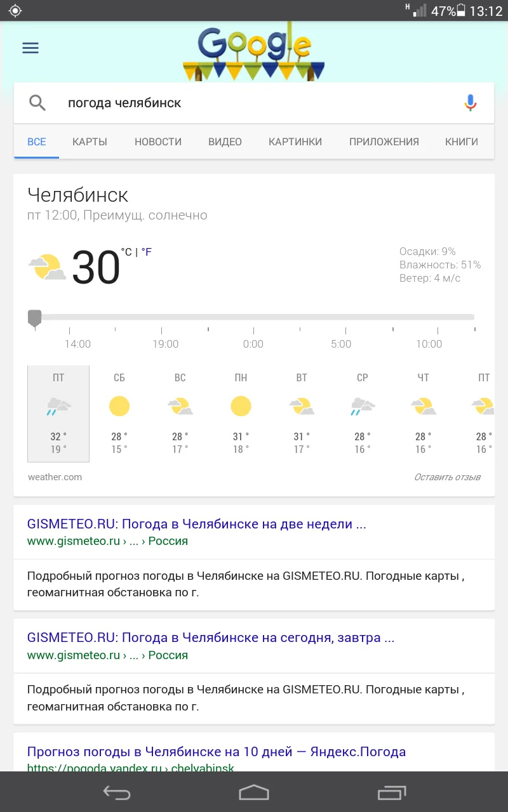
Task: Open Яндекс.Погода 10-day forecast link
Action: [x=216, y=752]
